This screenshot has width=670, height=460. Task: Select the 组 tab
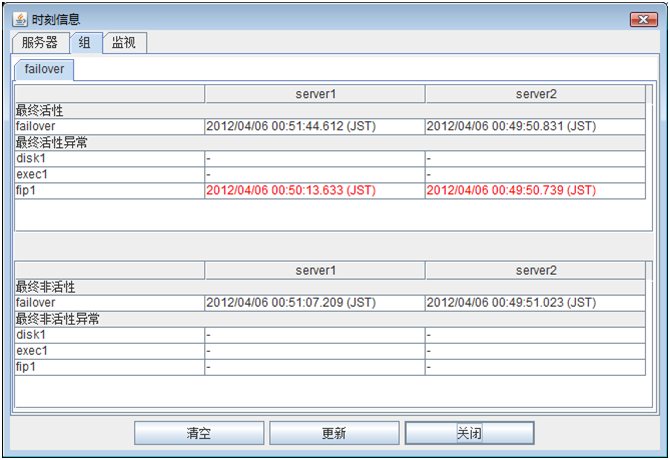84,42
